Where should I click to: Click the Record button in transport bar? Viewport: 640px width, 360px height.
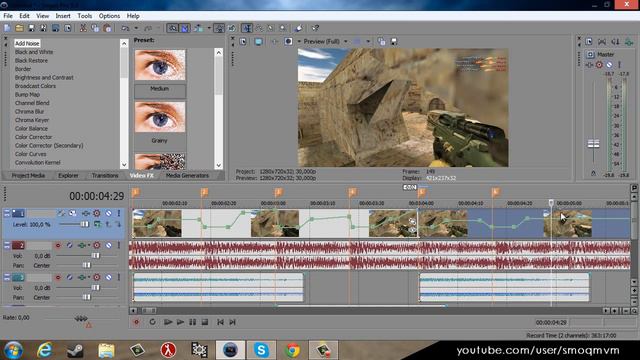pos(136,322)
